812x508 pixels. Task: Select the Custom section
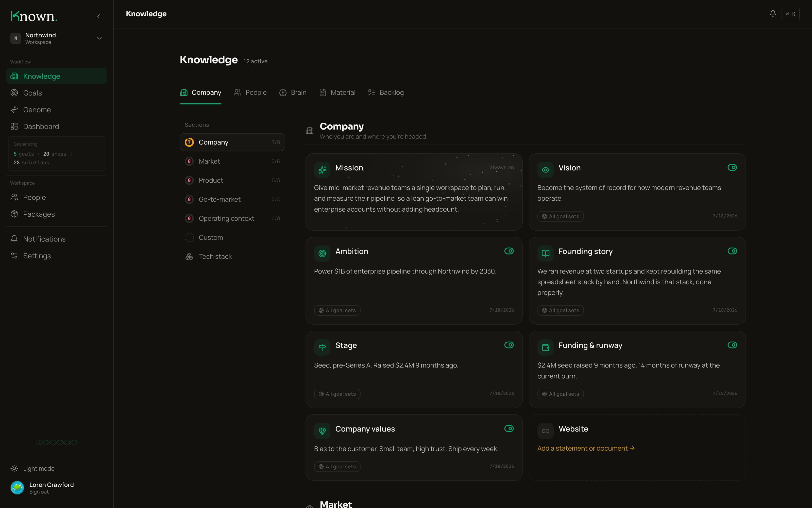point(232,237)
